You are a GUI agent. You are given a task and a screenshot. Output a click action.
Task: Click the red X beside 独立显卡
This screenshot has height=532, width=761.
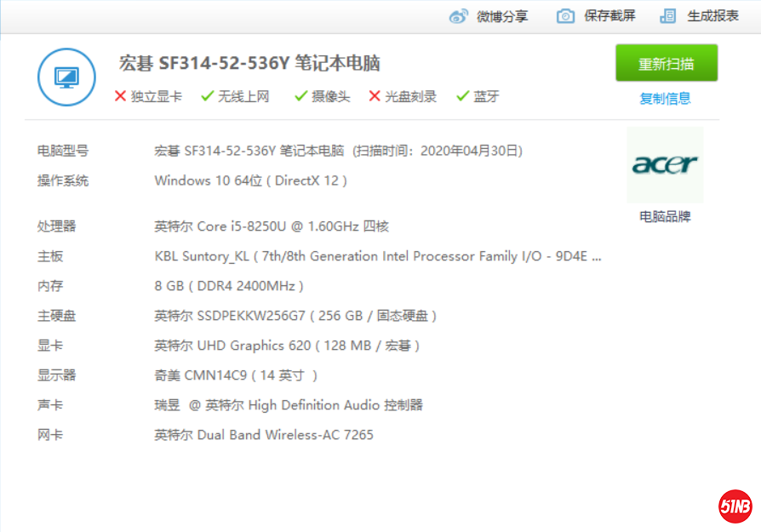[x=120, y=96]
